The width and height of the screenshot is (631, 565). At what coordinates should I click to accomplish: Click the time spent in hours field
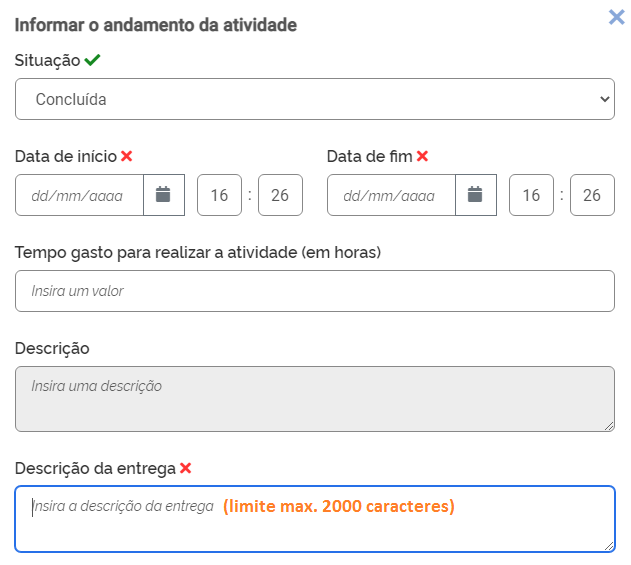314,291
